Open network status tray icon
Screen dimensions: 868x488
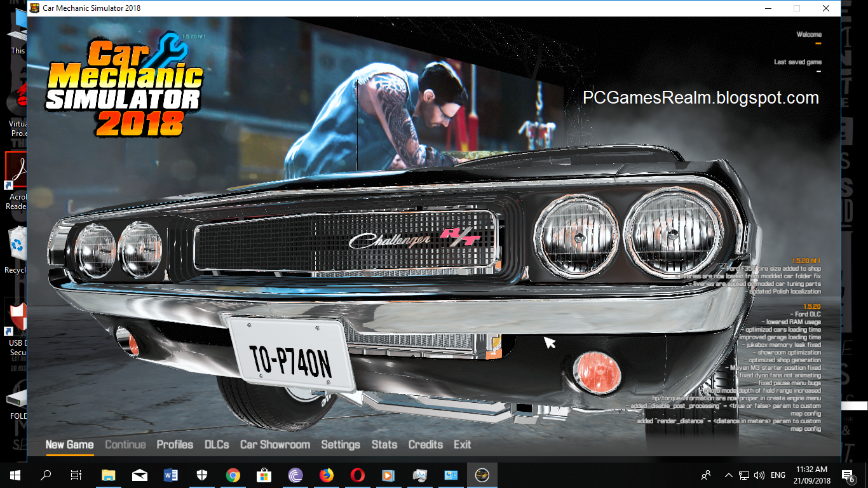coord(743,475)
